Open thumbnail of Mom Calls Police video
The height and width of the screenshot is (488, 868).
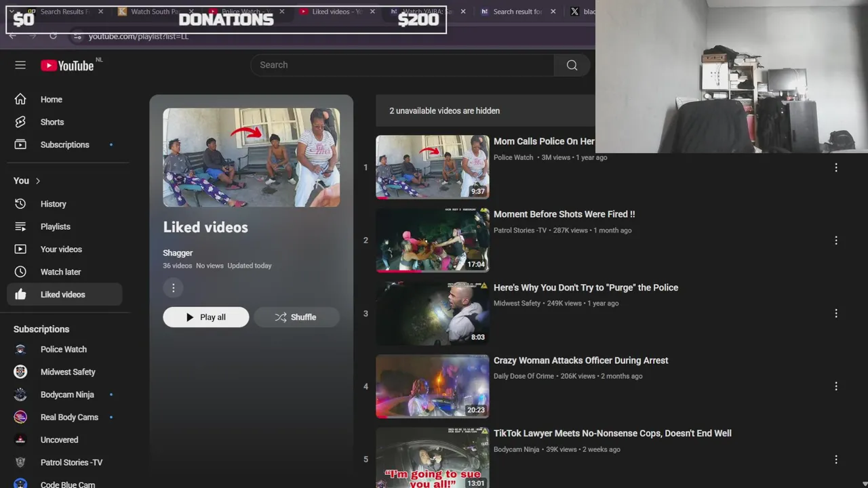(433, 167)
